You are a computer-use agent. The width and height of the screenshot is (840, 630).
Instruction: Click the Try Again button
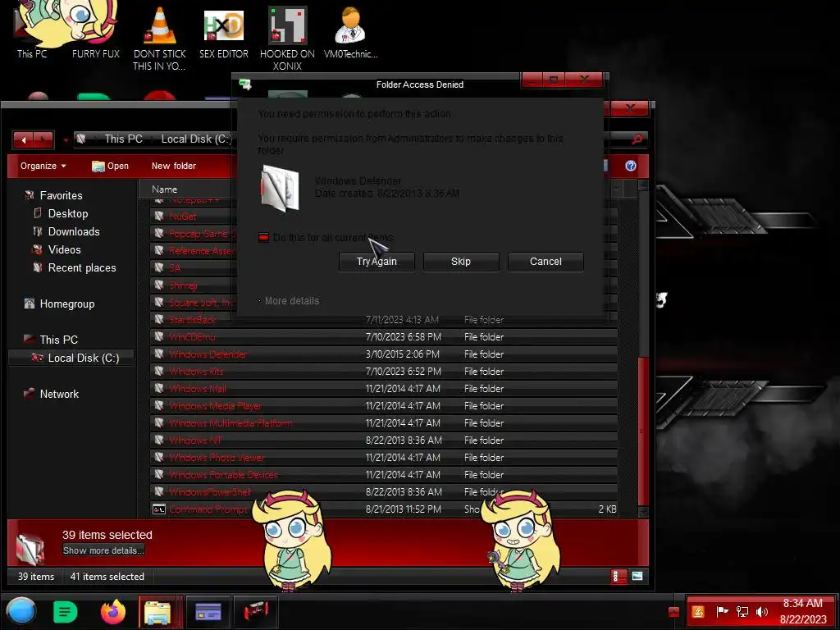(x=377, y=262)
